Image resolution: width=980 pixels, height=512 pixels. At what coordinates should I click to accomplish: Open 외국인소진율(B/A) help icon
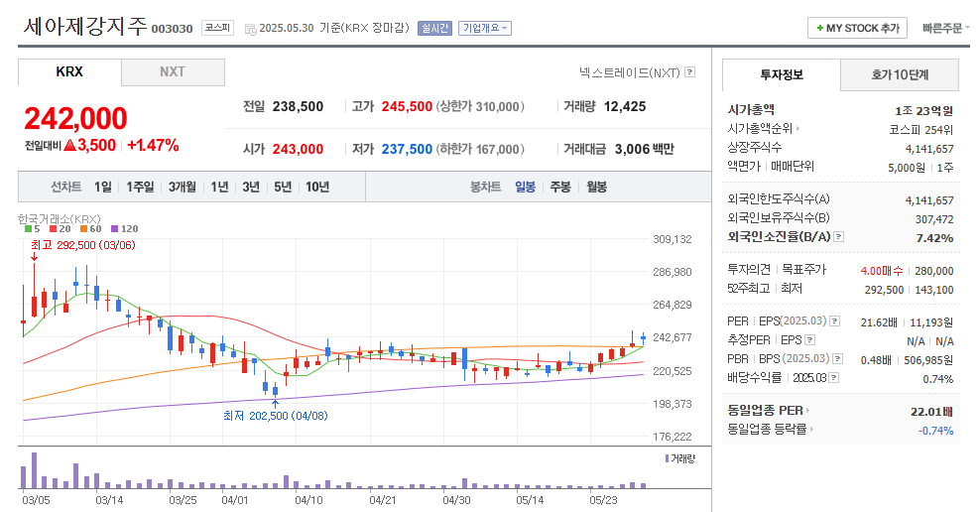click(839, 237)
